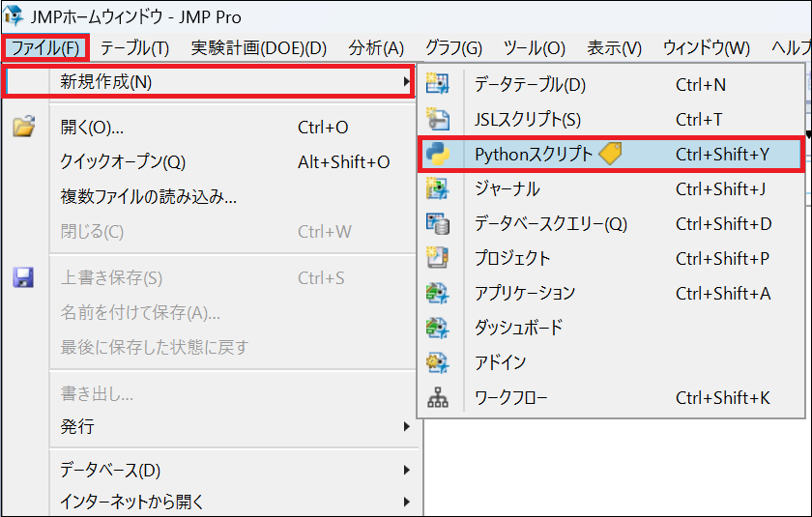Image resolution: width=812 pixels, height=517 pixels.
Task: Click the Dashboard (ダッシュボード) icon
Action: pyautogui.click(x=438, y=328)
